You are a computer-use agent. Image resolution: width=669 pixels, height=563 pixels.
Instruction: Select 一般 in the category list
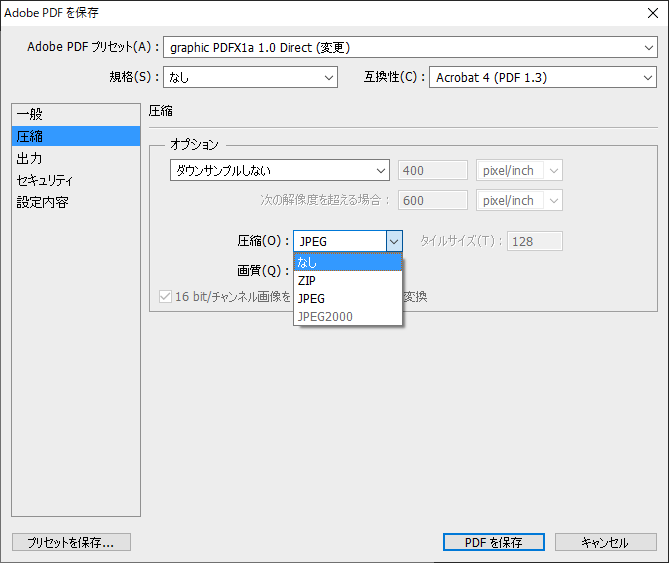[x=30, y=114]
